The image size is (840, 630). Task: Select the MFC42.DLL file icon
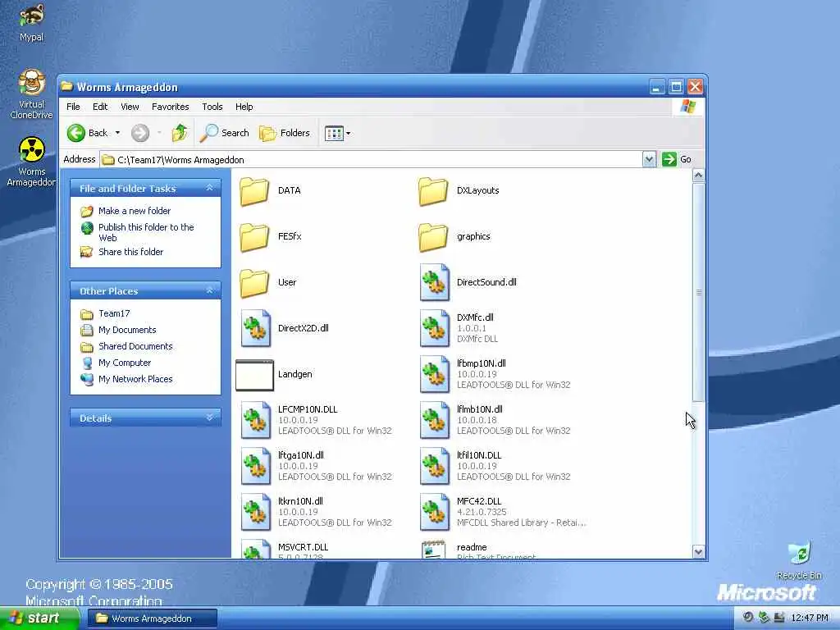click(x=435, y=513)
